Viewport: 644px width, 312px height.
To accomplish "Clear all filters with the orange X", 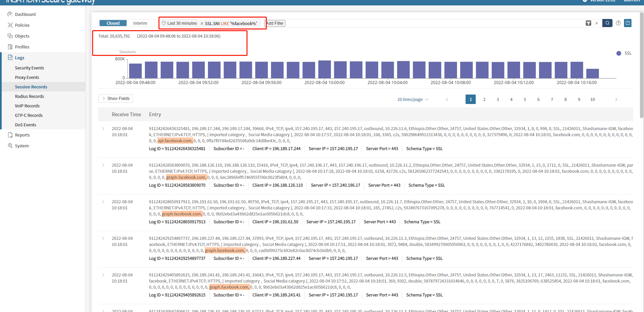I will click(x=597, y=23).
